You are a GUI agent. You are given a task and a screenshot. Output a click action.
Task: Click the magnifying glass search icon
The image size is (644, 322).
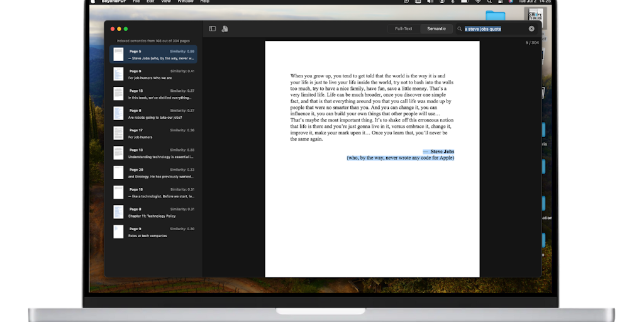click(x=460, y=29)
